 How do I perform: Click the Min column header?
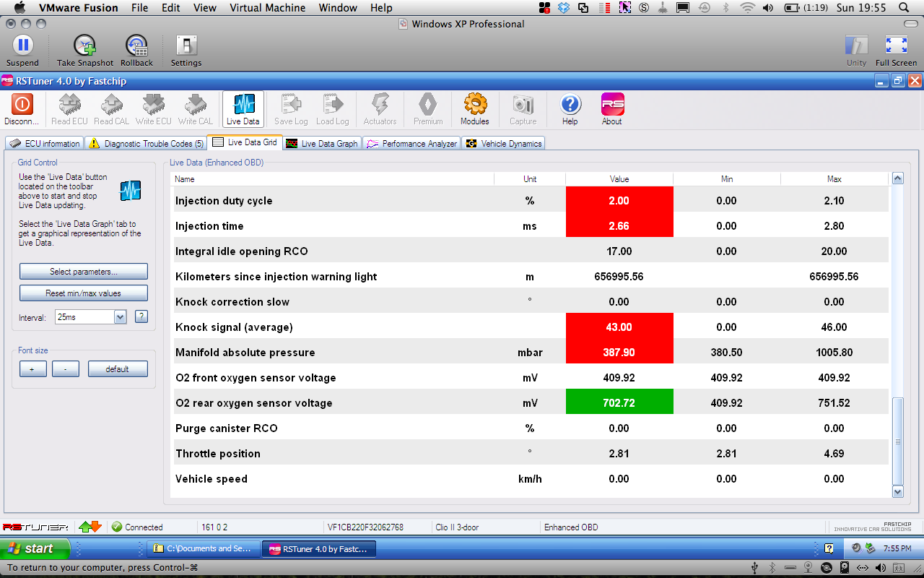(x=727, y=178)
